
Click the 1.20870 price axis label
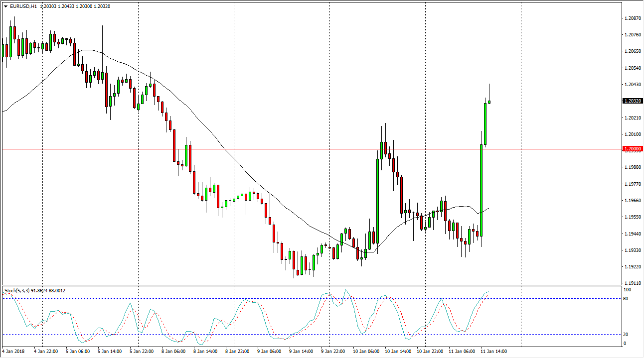[x=633, y=18]
